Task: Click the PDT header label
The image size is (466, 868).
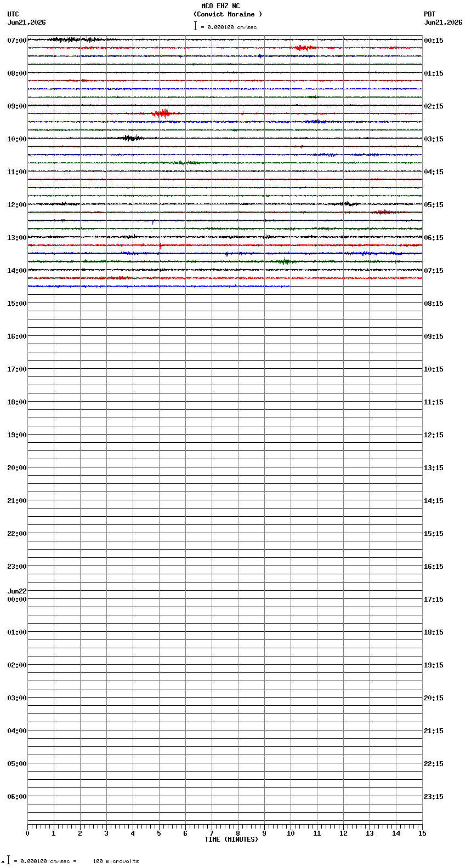Action: pos(430,14)
